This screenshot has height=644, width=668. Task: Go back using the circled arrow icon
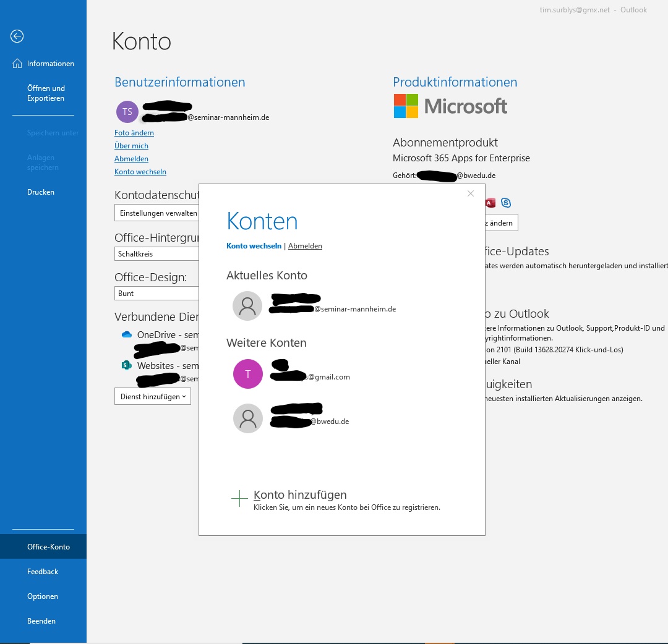[x=17, y=36]
